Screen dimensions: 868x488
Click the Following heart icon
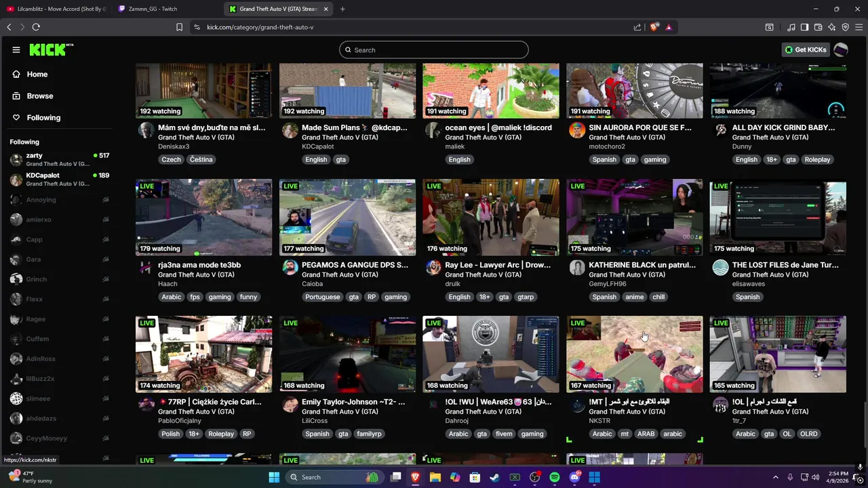pos(16,117)
